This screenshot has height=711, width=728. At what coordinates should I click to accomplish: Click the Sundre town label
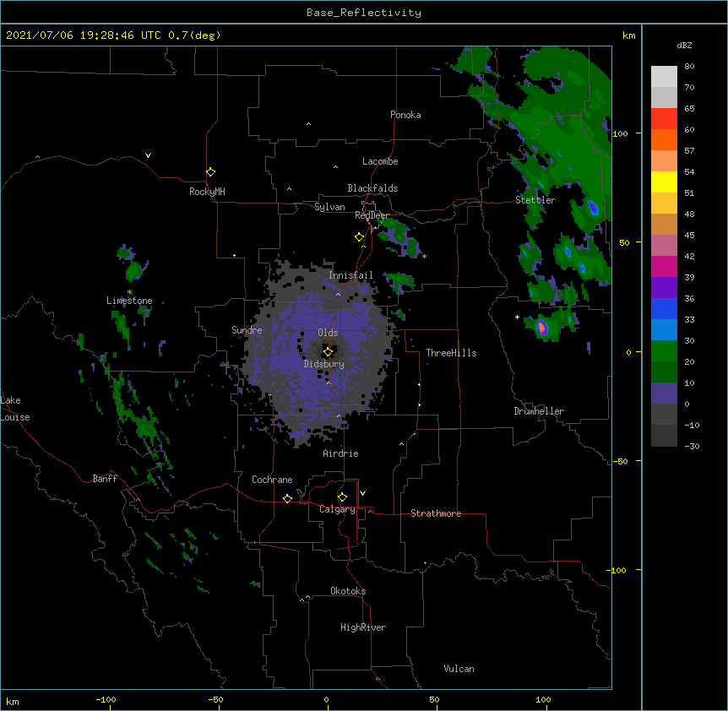[247, 330]
